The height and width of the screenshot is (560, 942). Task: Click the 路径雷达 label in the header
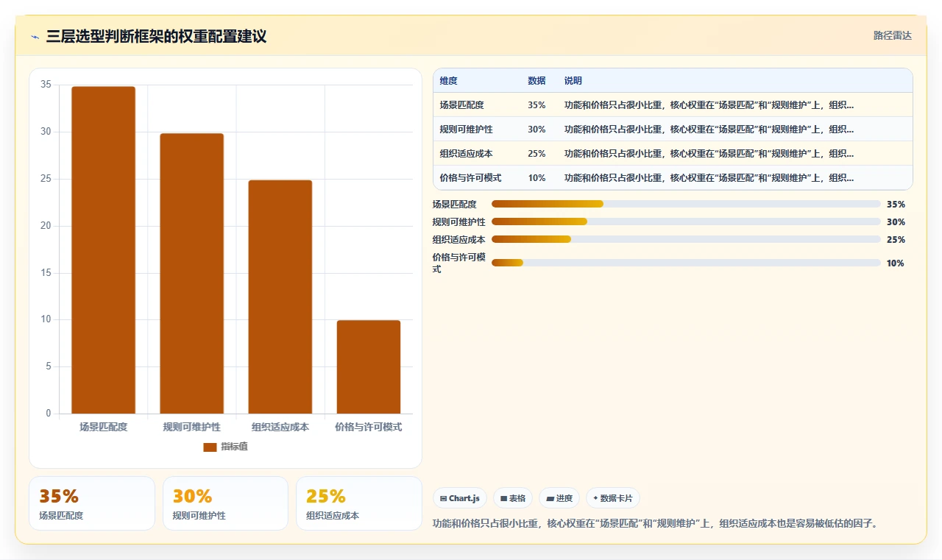pyautogui.click(x=893, y=35)
